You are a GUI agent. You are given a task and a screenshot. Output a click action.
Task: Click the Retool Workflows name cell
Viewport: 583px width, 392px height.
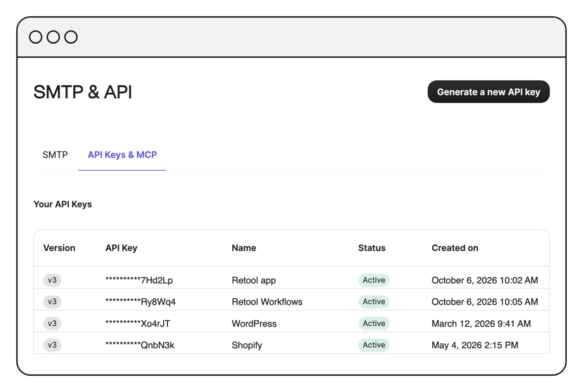(267, 302)
